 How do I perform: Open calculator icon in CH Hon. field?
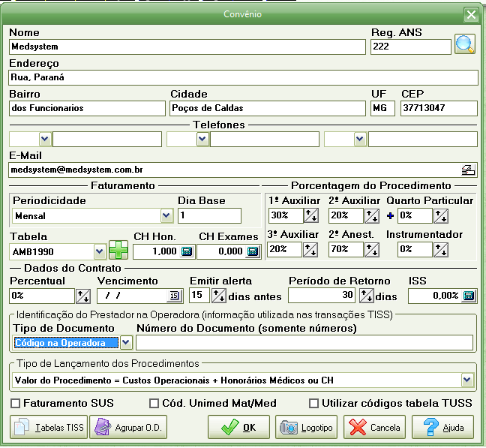pyautogui.click(x=187, y=251)
